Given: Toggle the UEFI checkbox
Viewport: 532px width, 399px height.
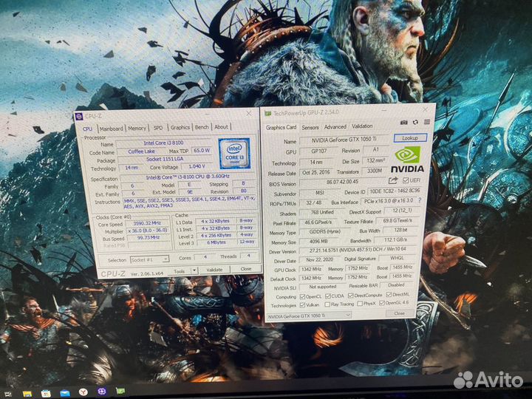Looking at the screenshot, I should coord(406,180).
